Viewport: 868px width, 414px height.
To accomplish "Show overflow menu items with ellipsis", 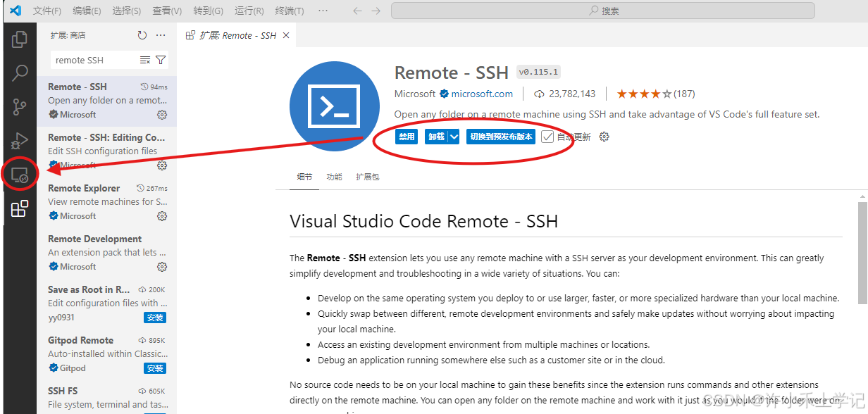I will pyautogui.click(x=323, y=11).
